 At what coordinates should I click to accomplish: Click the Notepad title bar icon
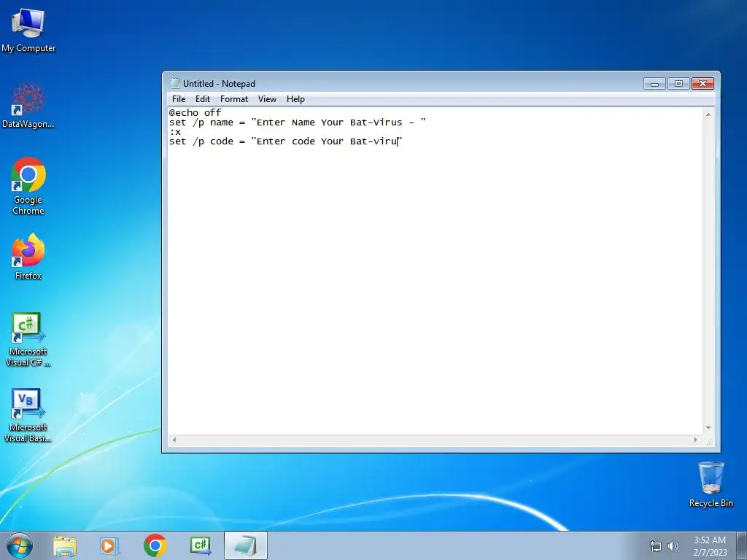click(x=175, y=83)
